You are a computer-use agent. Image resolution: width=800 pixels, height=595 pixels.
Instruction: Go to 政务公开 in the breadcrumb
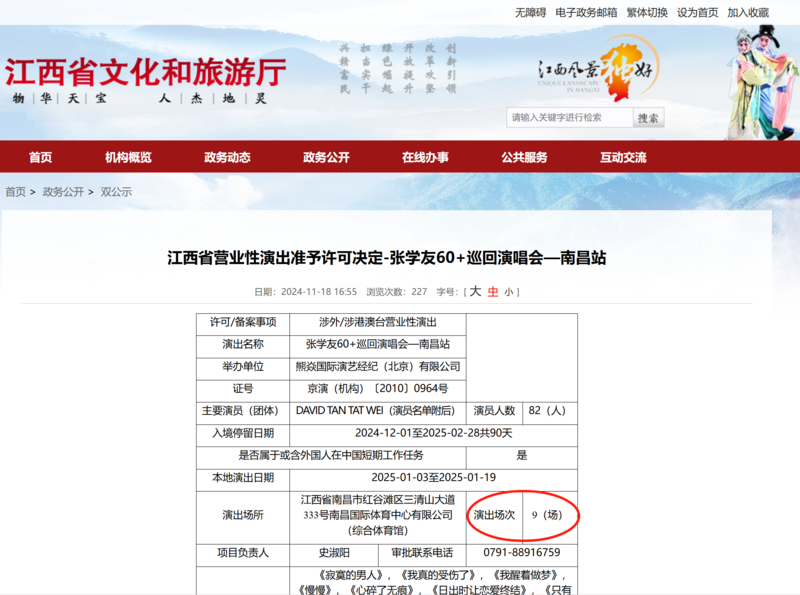click(x=63, y=192)
